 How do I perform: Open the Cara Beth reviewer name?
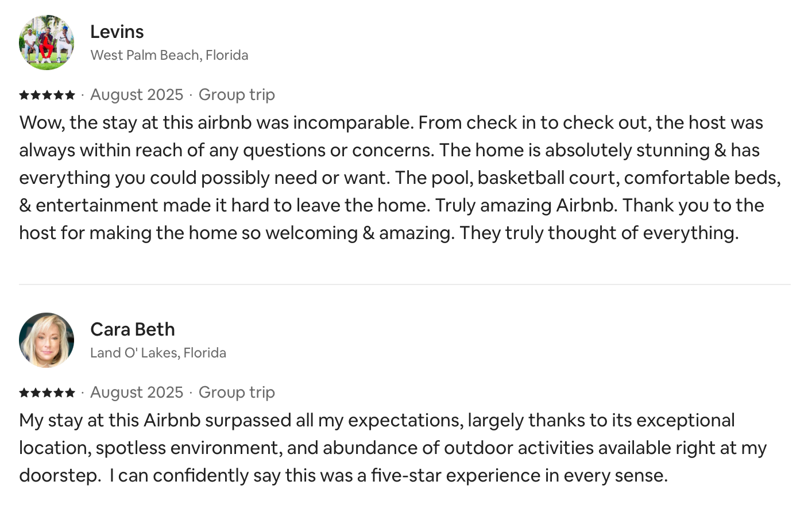[133, 329]
